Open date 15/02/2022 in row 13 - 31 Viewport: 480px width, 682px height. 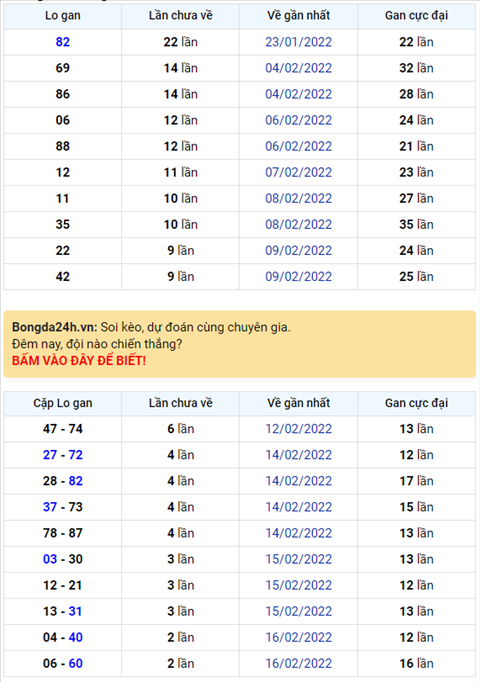pos(299,612)
